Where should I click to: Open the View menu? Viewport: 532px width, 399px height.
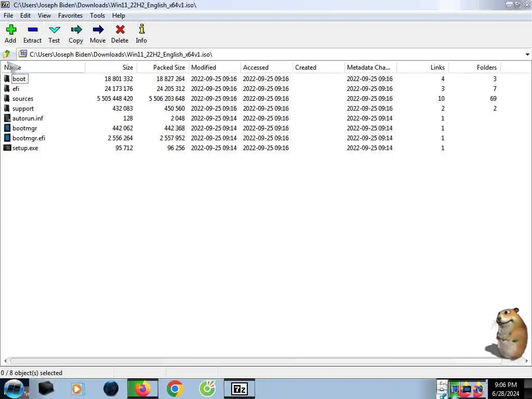(44, 16)
